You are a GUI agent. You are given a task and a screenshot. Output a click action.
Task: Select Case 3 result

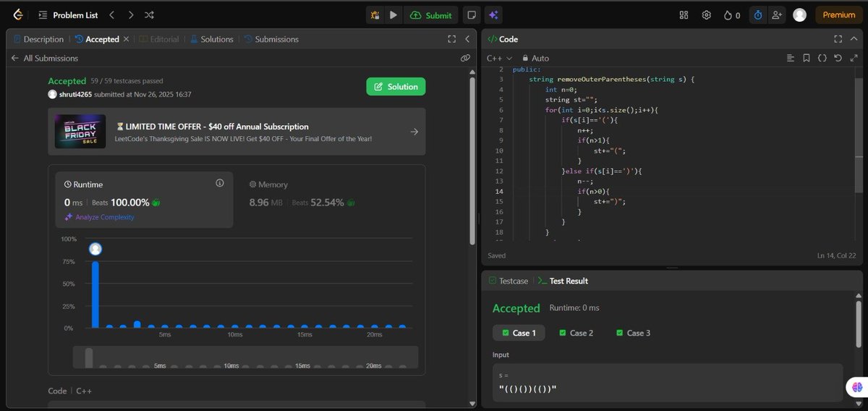[633, 333]
